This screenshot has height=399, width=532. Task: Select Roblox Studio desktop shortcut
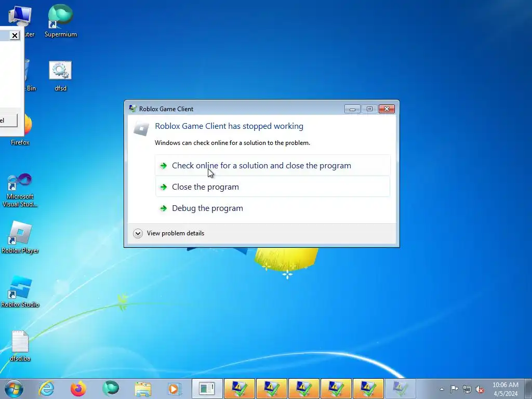tap(20, 292)
